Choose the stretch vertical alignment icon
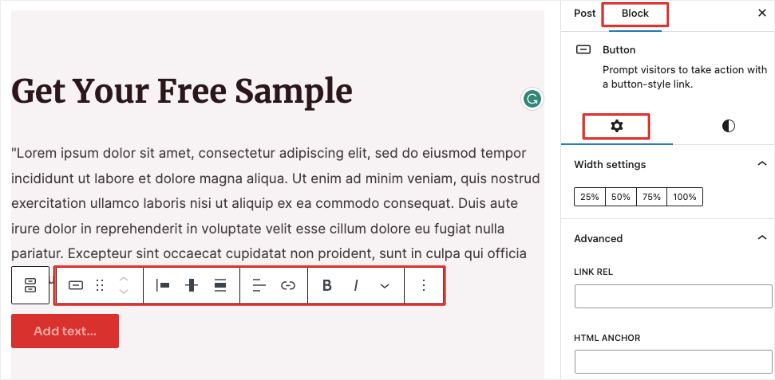This screenshot has width=775, height=380. pos(220,285)
